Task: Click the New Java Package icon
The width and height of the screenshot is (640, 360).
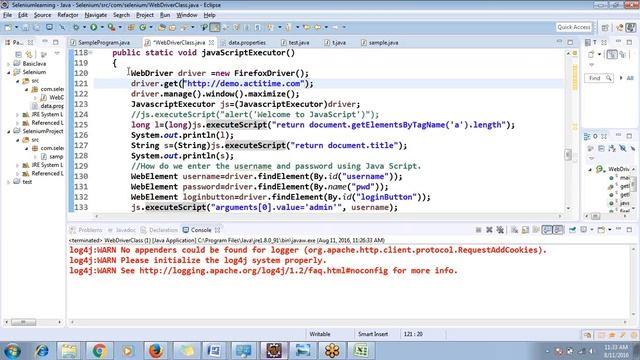Action: (131, 27)
